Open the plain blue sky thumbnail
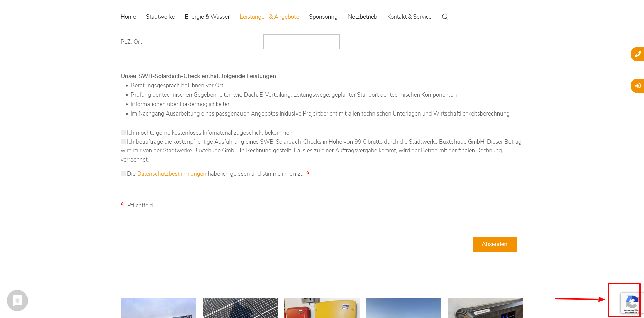The image size is (644, 318). pos(404,308)
